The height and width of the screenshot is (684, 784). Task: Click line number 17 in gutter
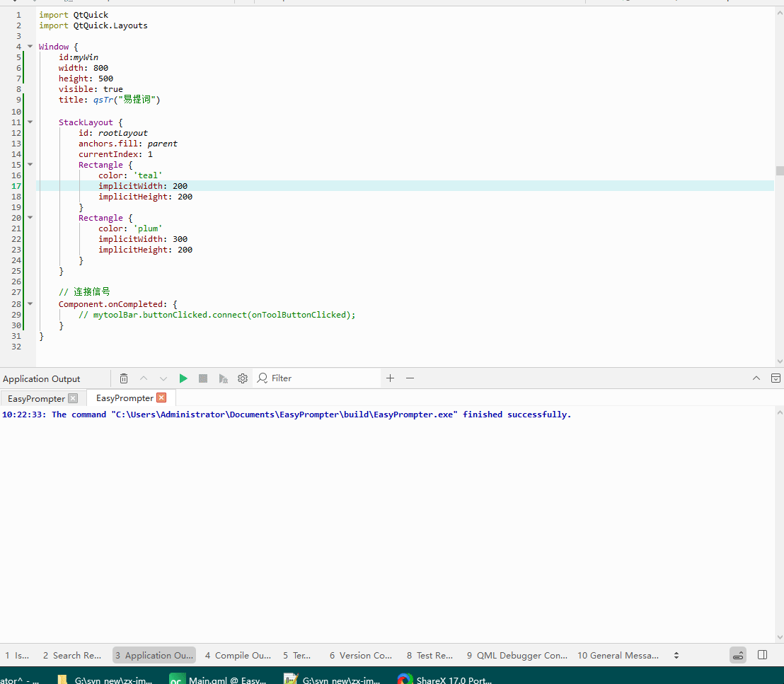click(16, 186)
